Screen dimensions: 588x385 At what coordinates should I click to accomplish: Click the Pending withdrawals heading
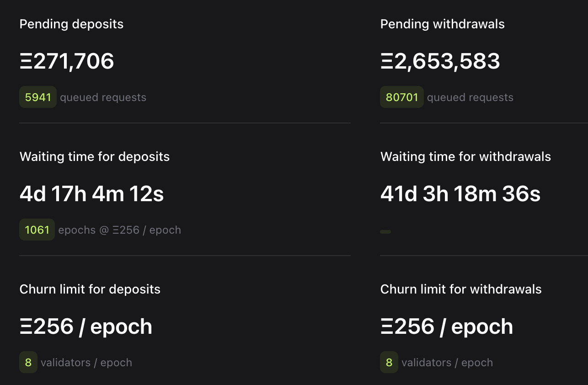pyautogui.click(x=442, y=24)
